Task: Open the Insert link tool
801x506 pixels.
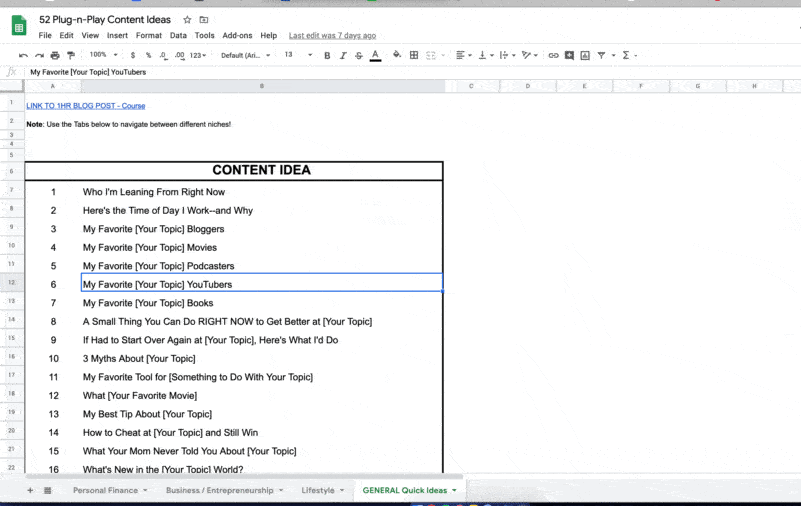Action: click(553, 55)
